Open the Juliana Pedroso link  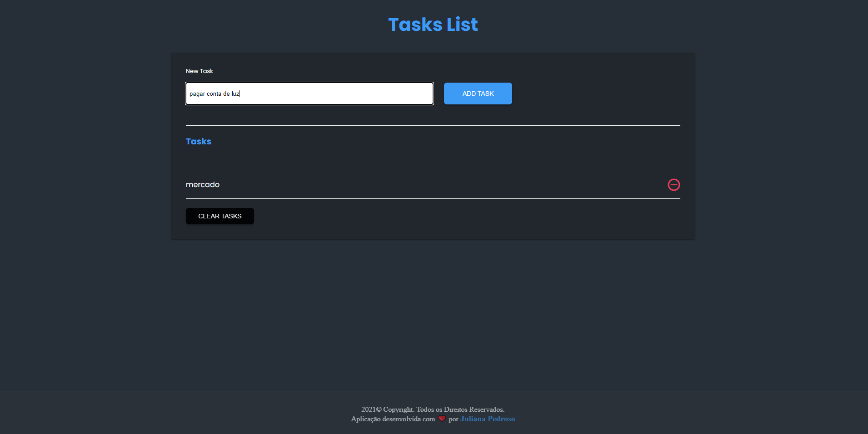click(487, 419)
